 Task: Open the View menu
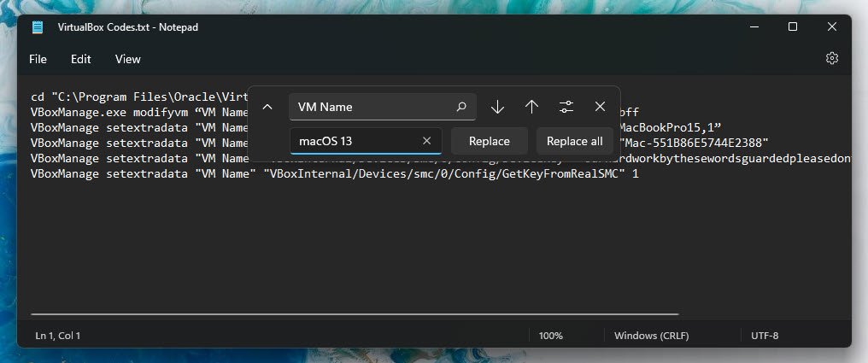coord(128,59)
